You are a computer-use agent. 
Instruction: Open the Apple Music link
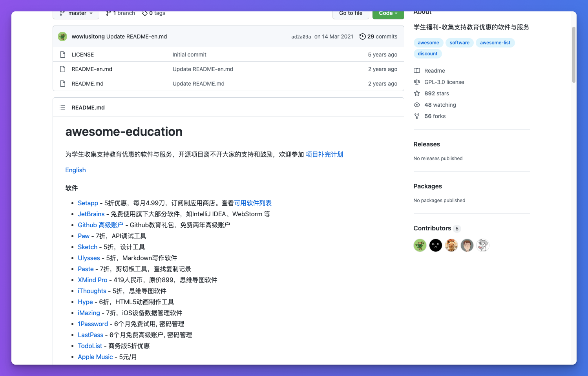pos(95,357)
